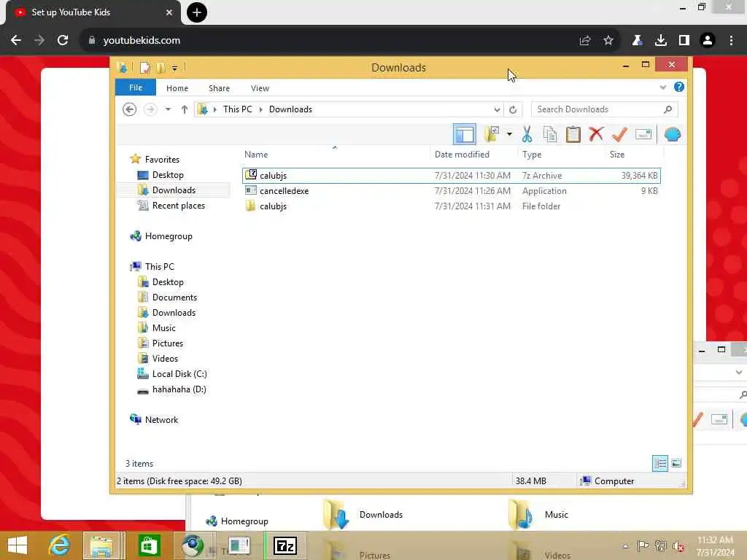Open recent locations dropdown arrow
747x560 pixels.
[168, 109]
